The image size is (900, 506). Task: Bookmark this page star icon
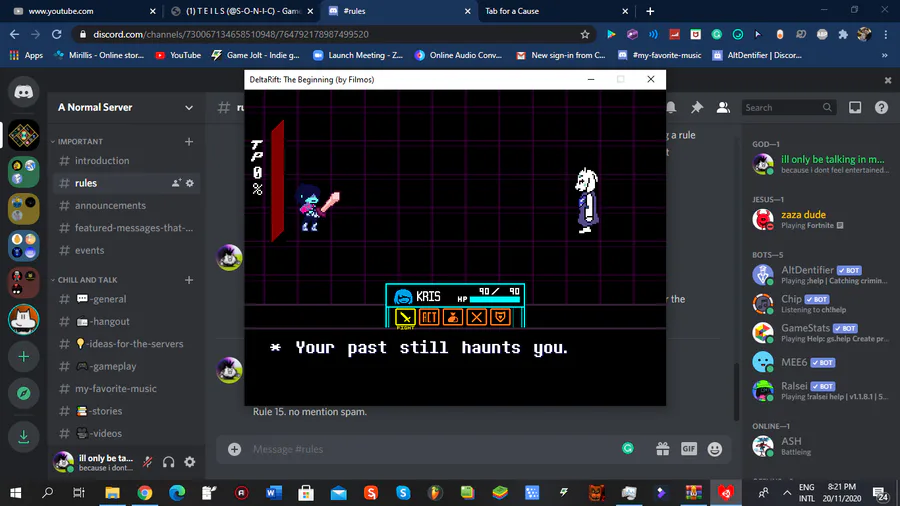pyautogui.click(x=585, y=34)
